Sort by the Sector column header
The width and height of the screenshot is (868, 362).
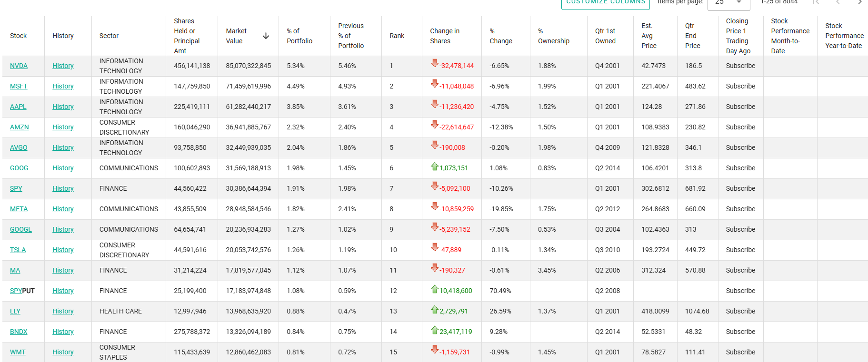click(109, 36)
